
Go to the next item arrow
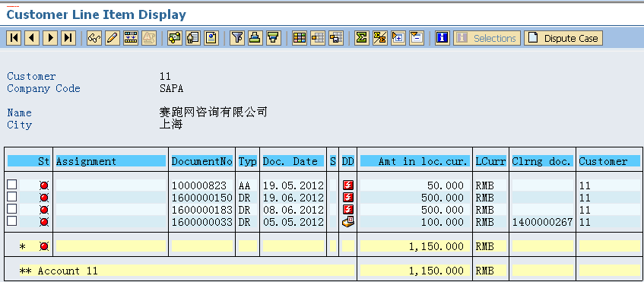pyautogui.click(x=50, y=38)
